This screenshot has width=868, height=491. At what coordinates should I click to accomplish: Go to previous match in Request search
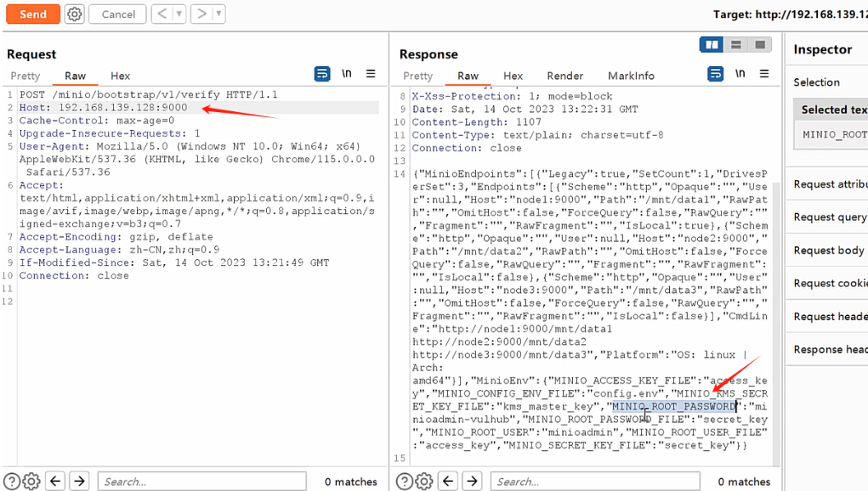(x=55, y=481)
